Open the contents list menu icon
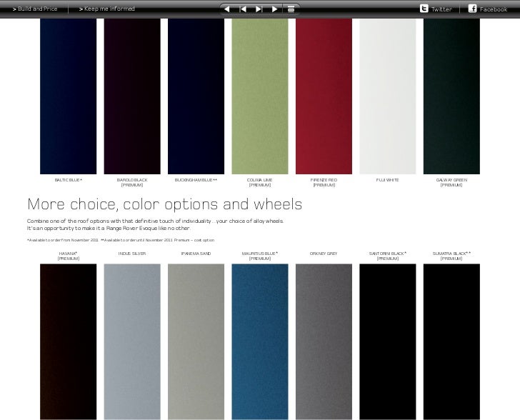 (x=291, y=9)
